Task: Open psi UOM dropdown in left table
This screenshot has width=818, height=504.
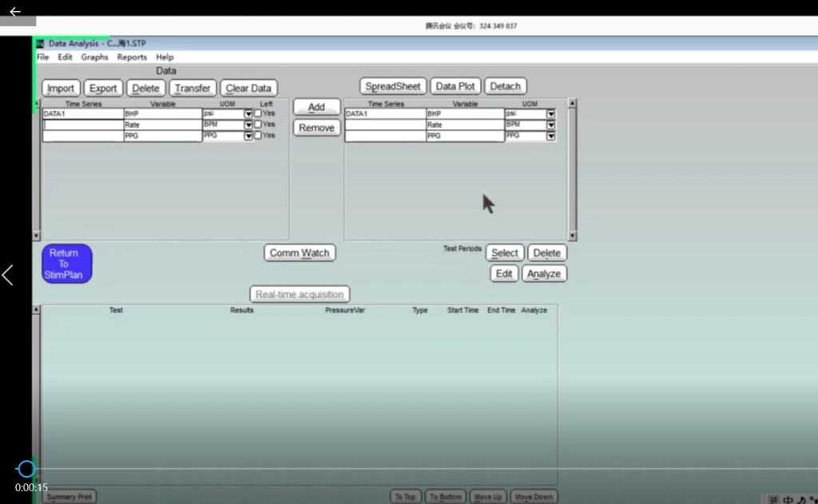Action: pos(248,114)
